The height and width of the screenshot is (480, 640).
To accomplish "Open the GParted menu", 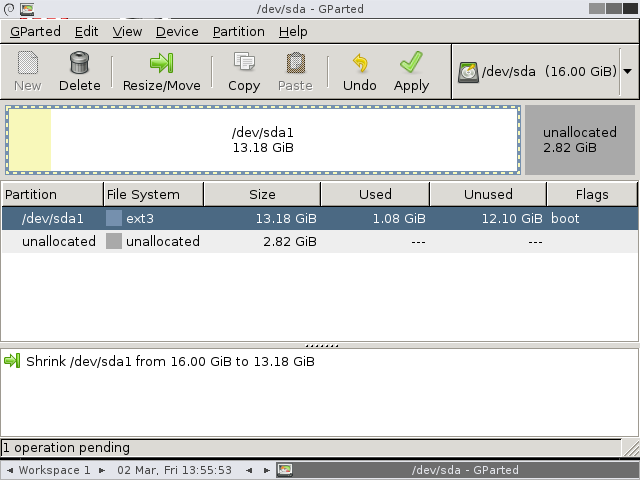I will [35, 31].
